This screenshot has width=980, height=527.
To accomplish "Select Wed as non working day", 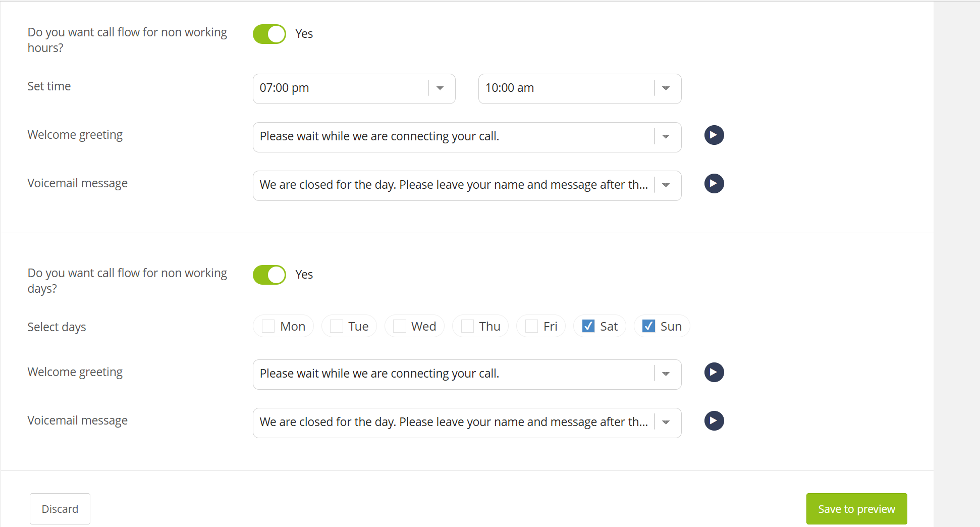I will [400, 326].
